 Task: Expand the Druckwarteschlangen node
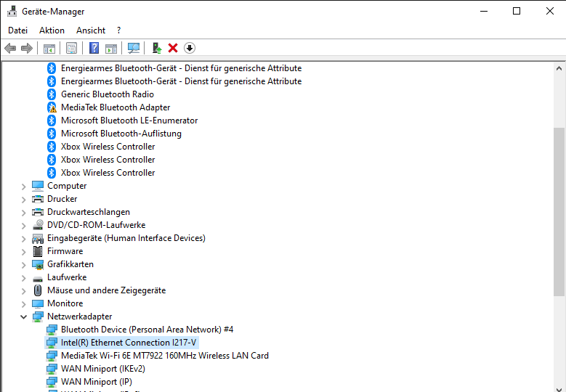coord(23,213)
